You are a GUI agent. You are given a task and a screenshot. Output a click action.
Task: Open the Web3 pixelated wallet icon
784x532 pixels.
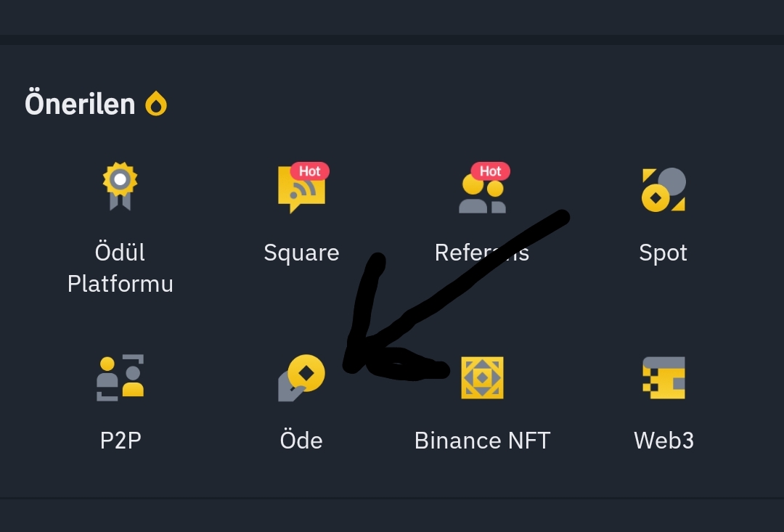click(x=663, y=377)
